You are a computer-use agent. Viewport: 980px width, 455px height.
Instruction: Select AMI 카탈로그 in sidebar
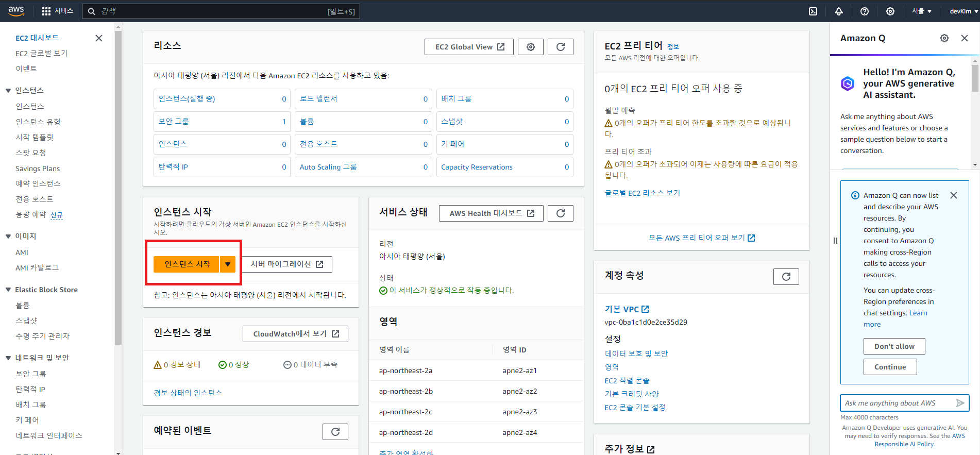[x=37, y=268]
